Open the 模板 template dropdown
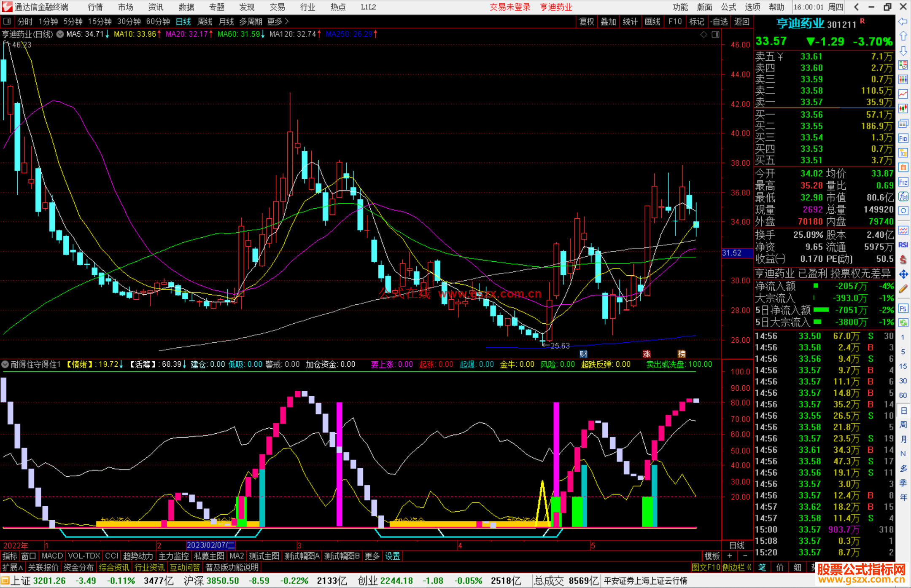This screenshot has height=588, width=911. [712, 556]
